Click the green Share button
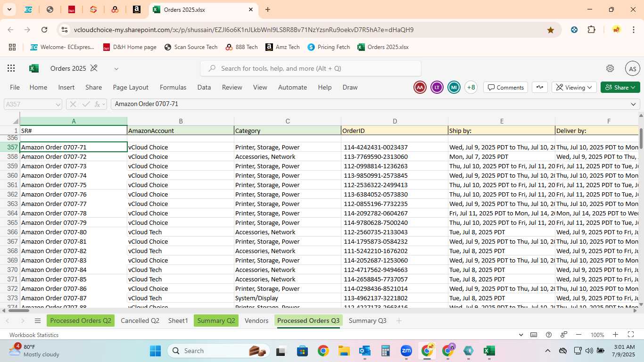The height and width of the screenshot is (362, 644). coord(620,87)
